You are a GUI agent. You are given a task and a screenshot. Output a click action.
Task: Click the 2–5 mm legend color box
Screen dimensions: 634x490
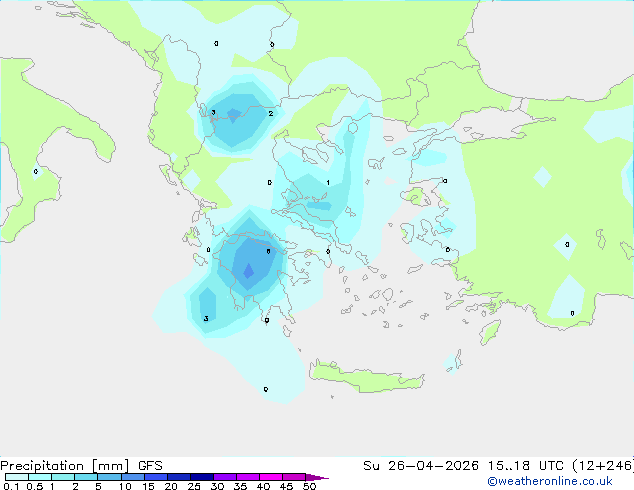[86, 477]
